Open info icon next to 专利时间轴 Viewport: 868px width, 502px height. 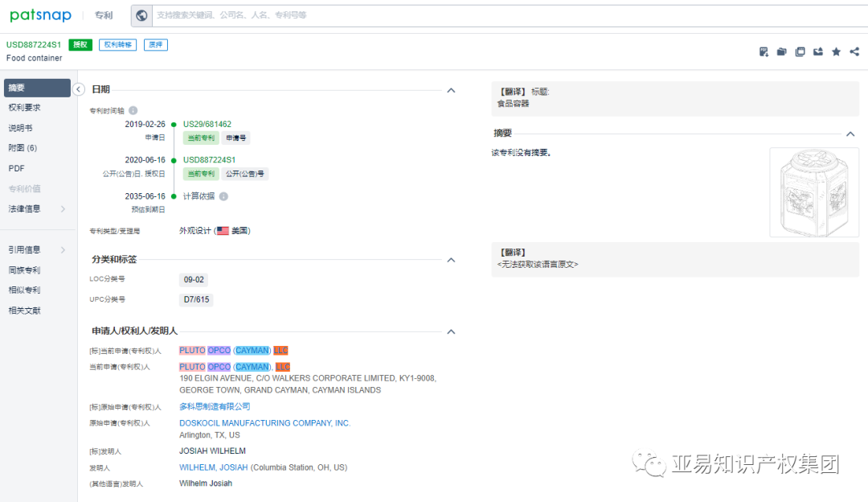(x=133, y=110)
